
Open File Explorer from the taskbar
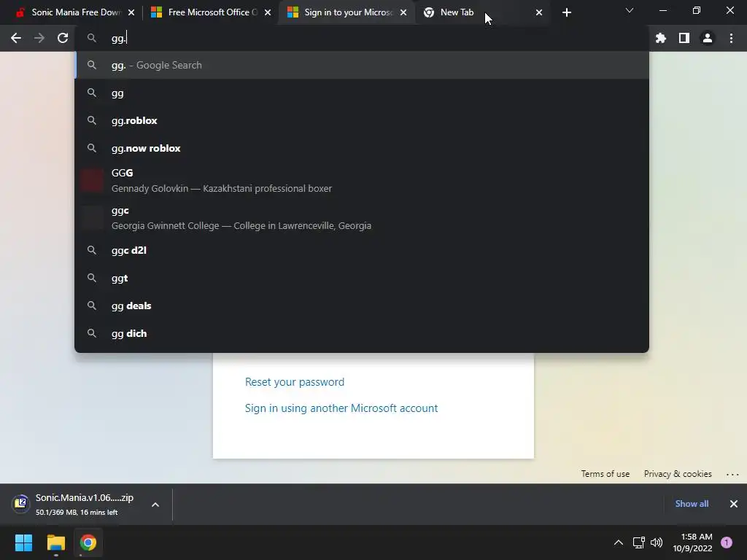click(x=55, y=542)
